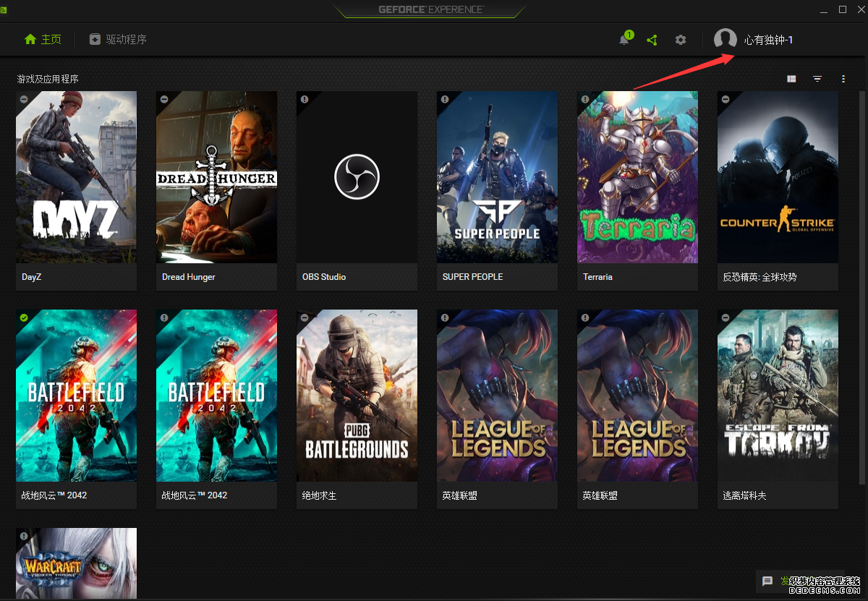Open the three-dot more options menu

pyautogui.click(x=843, y=79)
